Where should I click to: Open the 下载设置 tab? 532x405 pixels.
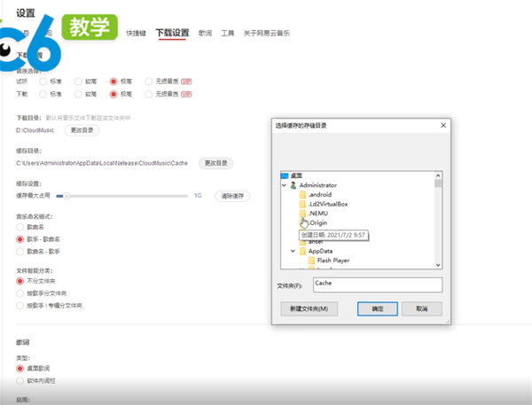coord(172,33)
